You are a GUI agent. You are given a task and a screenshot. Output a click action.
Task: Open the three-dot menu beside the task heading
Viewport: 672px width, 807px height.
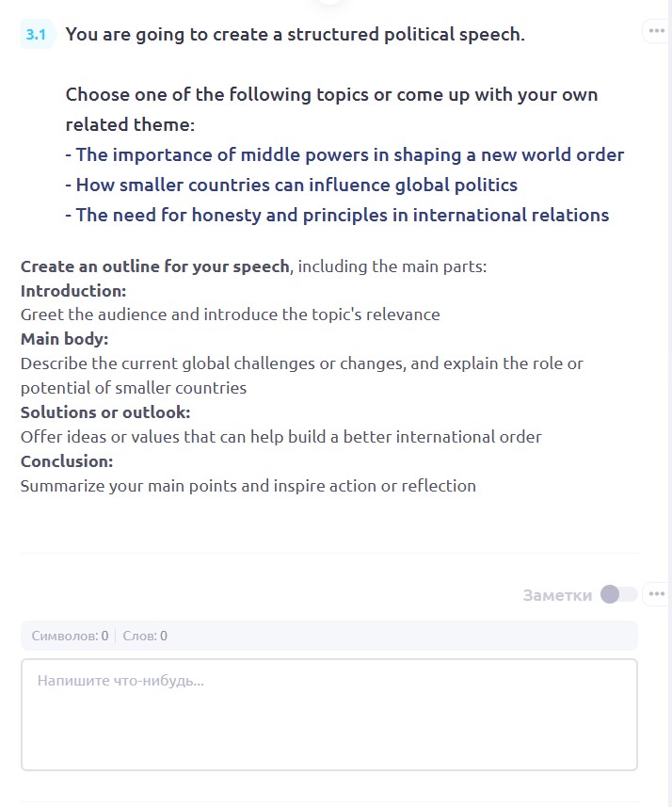[x=656, y=31]
